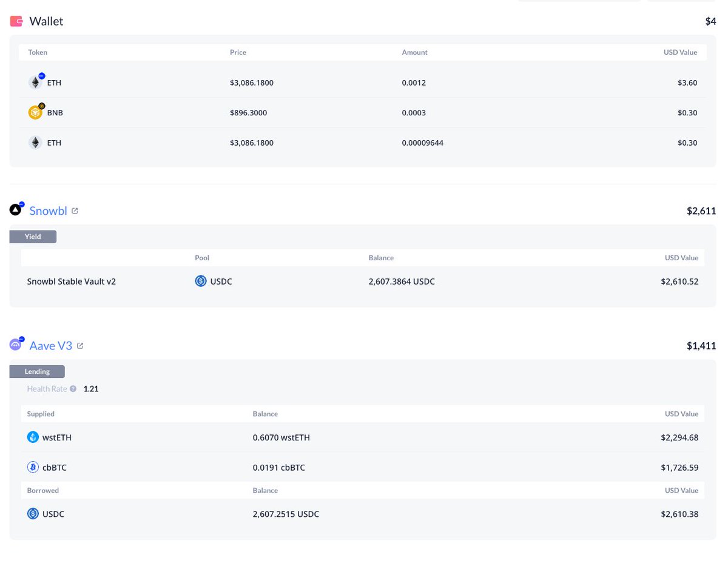The height and width of the screenshot is (563, 728).
Task: Click the Amount column header
Action: click(x=414, y=52)
